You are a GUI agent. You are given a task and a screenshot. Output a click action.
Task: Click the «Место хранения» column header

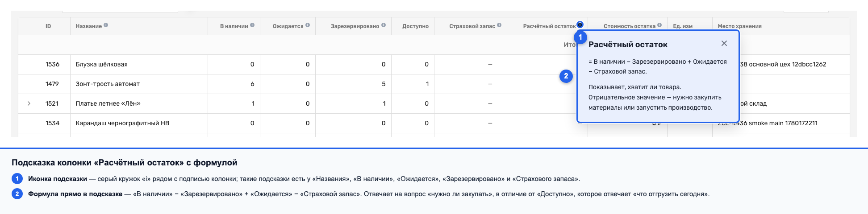click(739, 26)
